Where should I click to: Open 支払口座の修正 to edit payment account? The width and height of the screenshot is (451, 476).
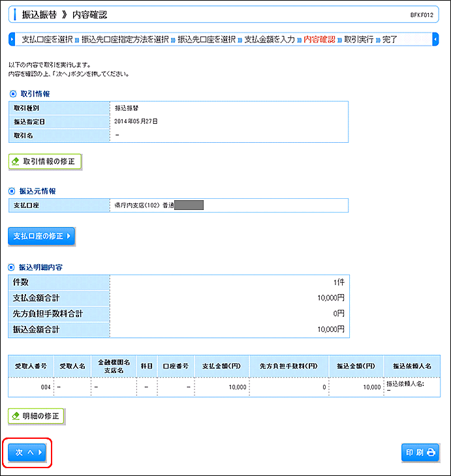(42, 236)
